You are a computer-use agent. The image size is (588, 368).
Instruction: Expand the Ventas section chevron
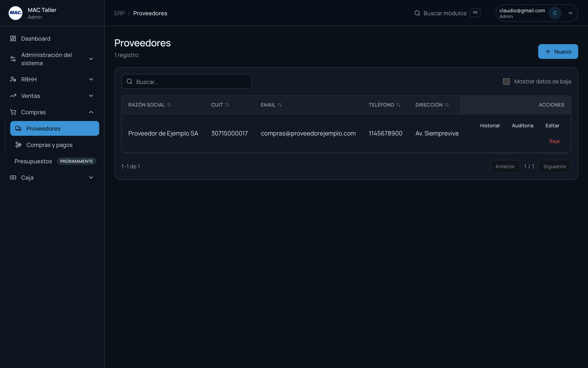[x=91, y=96]
